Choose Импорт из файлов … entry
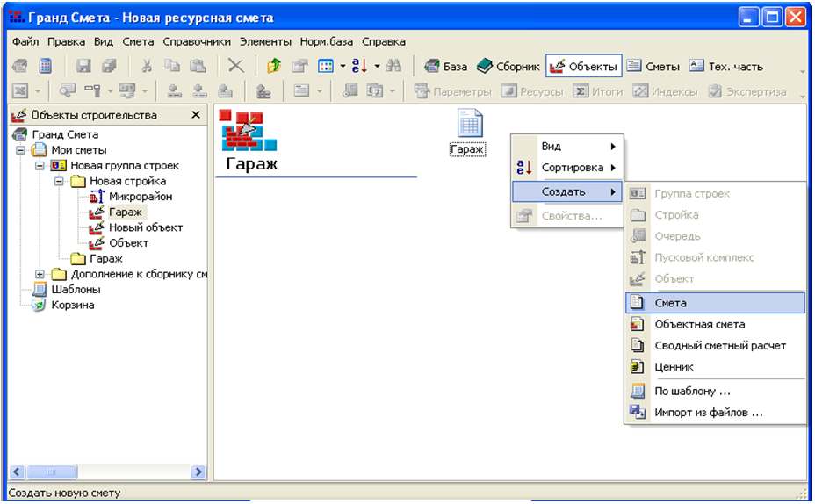The width and height of the screenshot is (815, 504). [715, 413]
